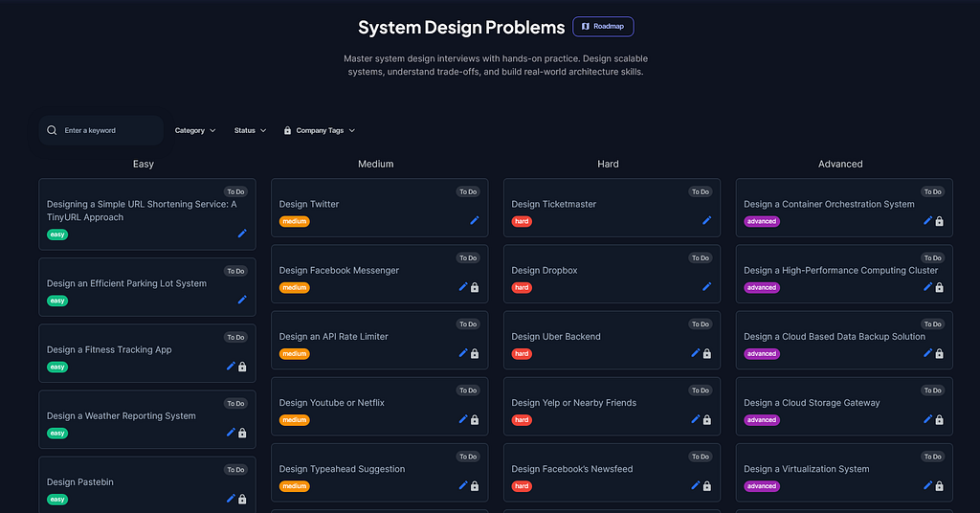Focus the Enter a keyword search field

coord(101,130)
